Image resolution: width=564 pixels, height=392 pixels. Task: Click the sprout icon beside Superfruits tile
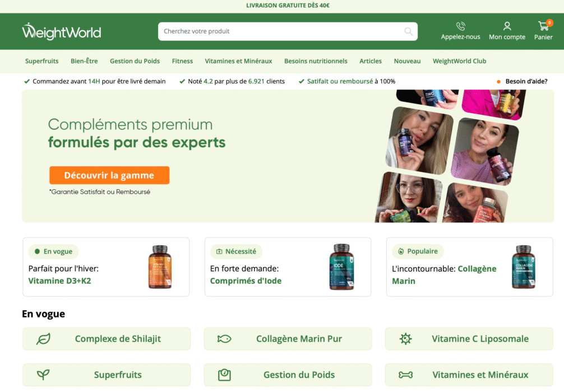(x=43, y=375)
